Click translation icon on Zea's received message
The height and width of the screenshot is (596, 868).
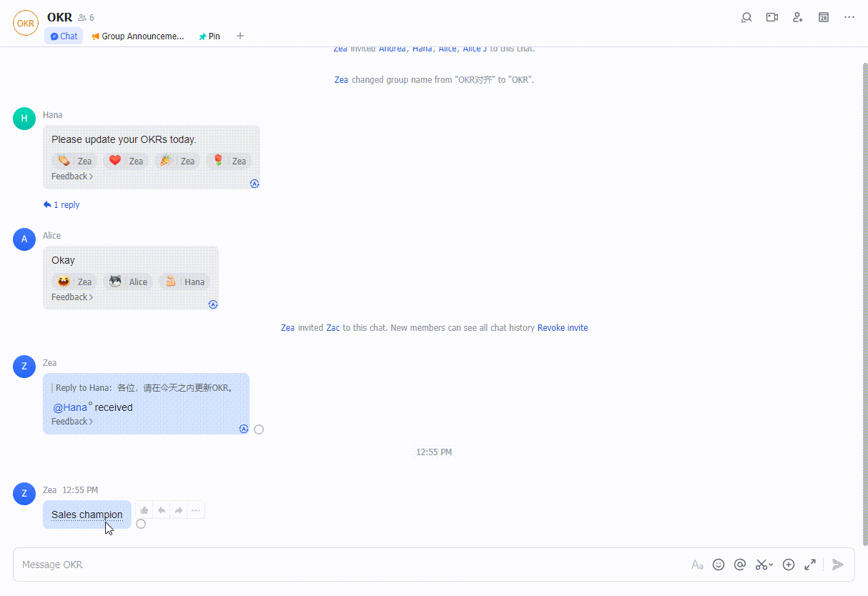[244, 429]
